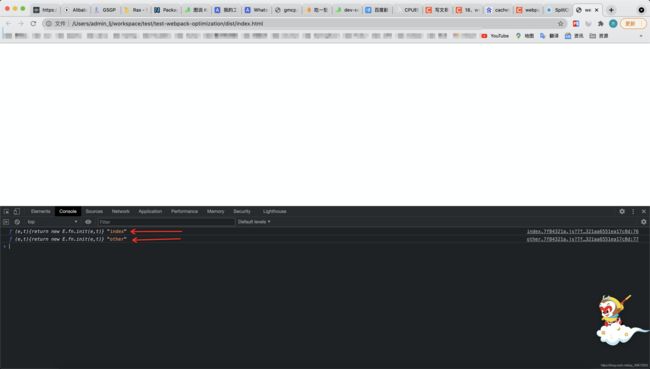Image resolution: width=650 pixels, height=369 pixels.
Task: Close the active 'we' tab
Action: point(597,10)
